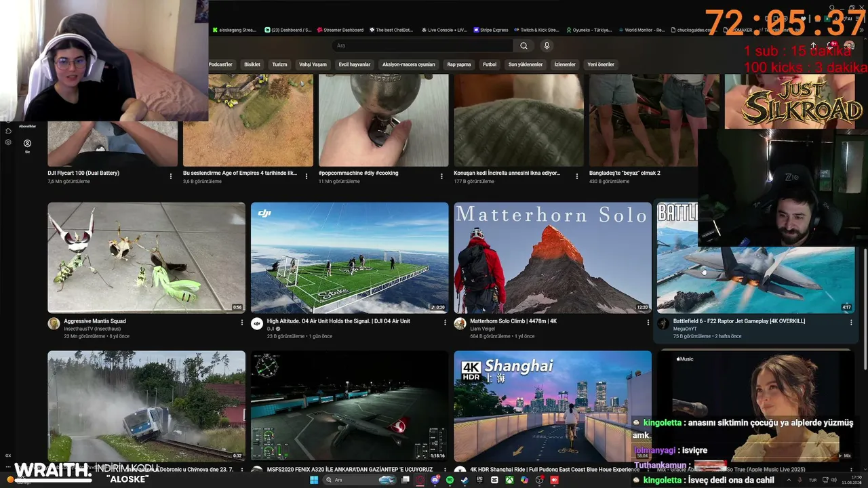Open Spotify from the taskbar
868x488 pixels.
click(450, 480)
